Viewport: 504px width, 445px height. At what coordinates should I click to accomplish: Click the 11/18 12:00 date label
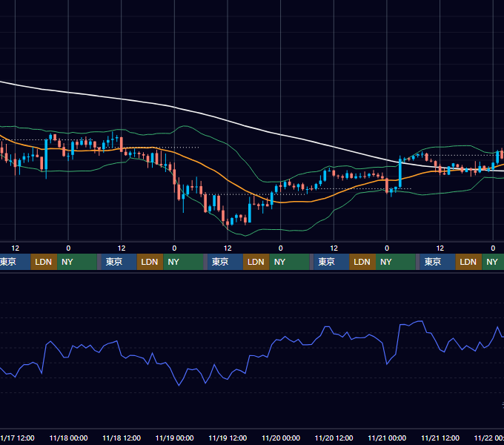pos(122,438)
